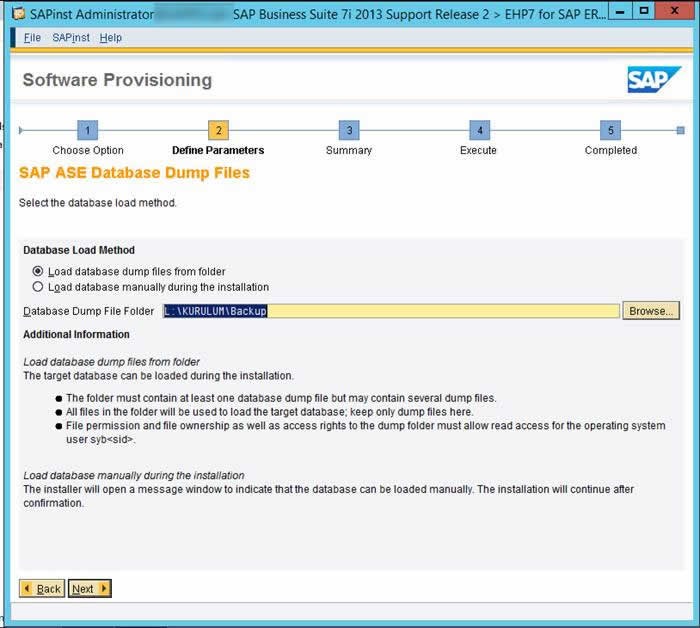Click 'Select the database load method.' text
Screen dimensions: 700x628
[x=98, y=203]
